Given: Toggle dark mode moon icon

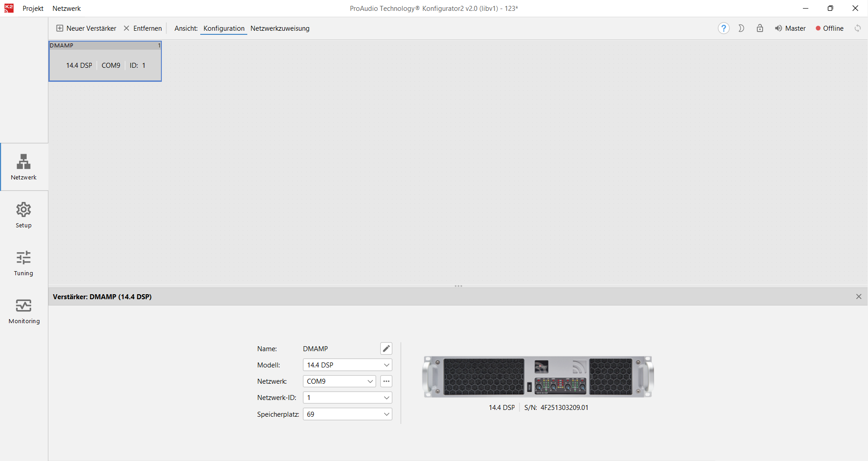Looking at the screenshot, I should point(741,28).
